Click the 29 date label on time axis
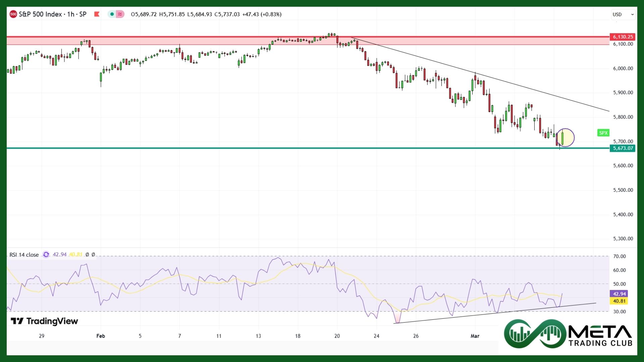Image resolution: width=644 pixels, height=362 pixels. click(x=42, y=336)
